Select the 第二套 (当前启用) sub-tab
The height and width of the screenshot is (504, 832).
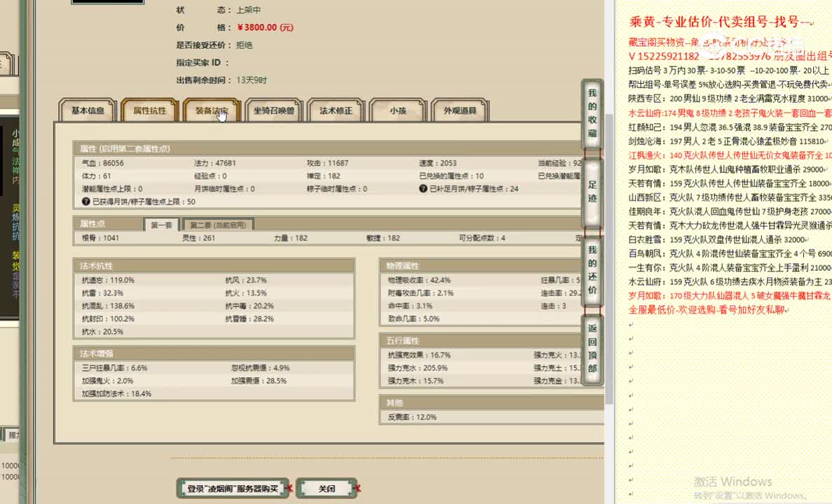(218, 225)
